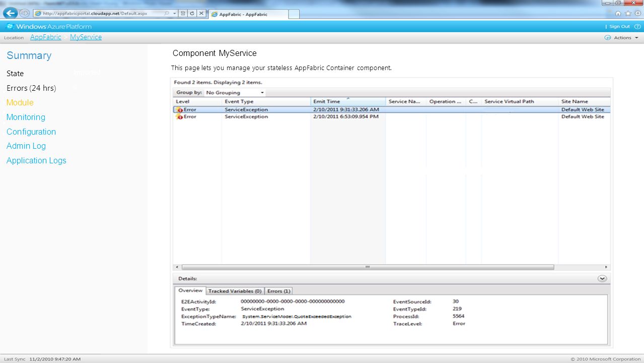Open browser Tools gear icon
The image size is (644, 363).
click(x=637, y=14)
